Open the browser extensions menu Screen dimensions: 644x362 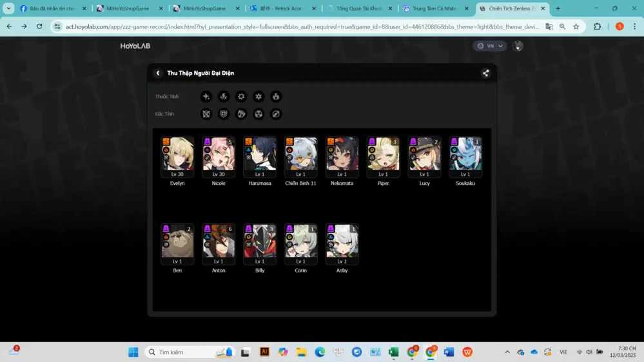598,26
